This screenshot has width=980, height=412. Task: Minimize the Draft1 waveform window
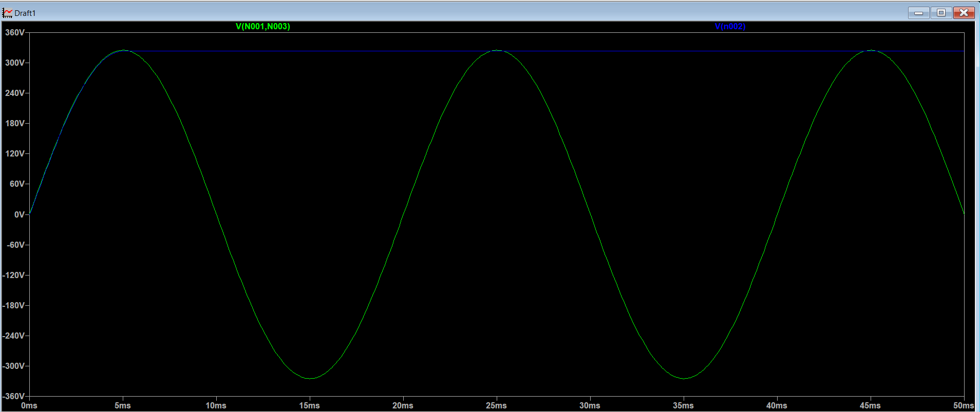(918, 13)
